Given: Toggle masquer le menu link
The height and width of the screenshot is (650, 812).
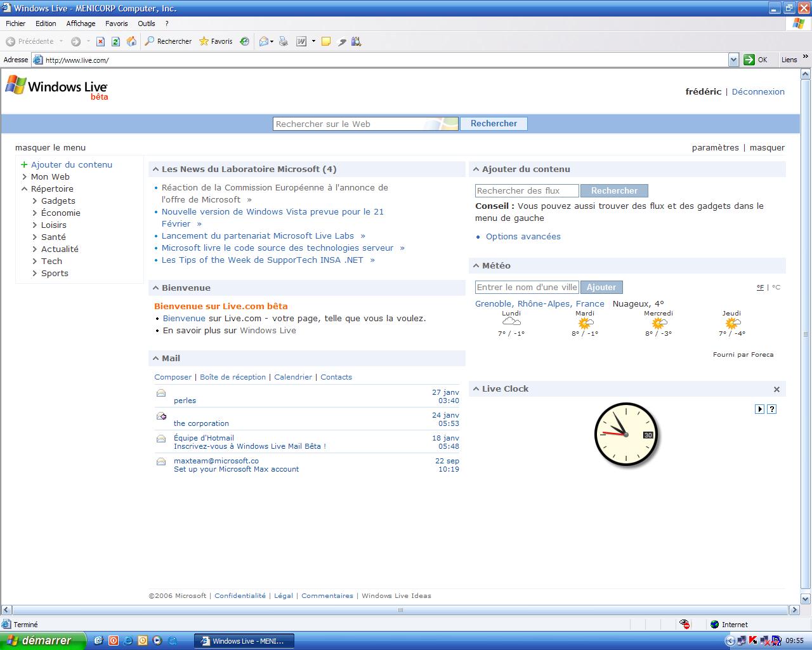Looking at the screenshot, I should click(50, 147).
